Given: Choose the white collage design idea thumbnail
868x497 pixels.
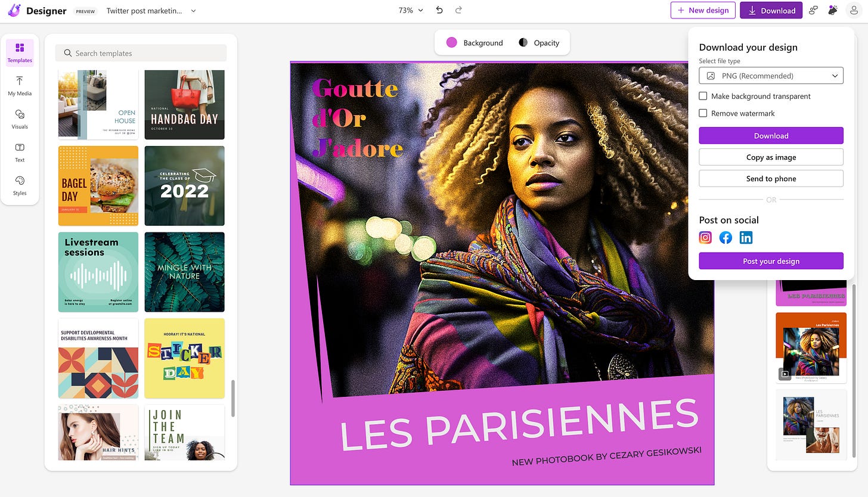Looking at the screenshot, I should click(x=811, y=424).
